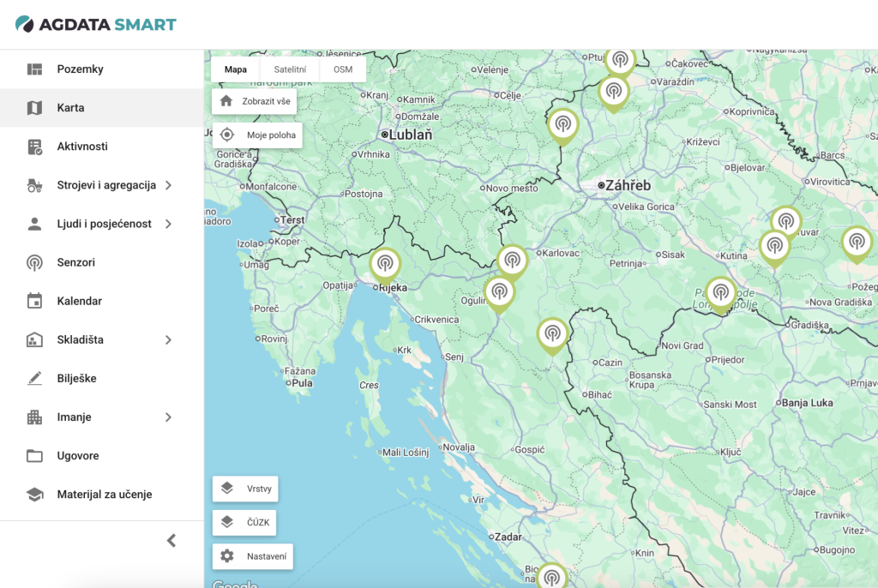Expand Strojevi i agregacija submenu
The width and height of the screenshot is (878, 588).
(169, 185)
